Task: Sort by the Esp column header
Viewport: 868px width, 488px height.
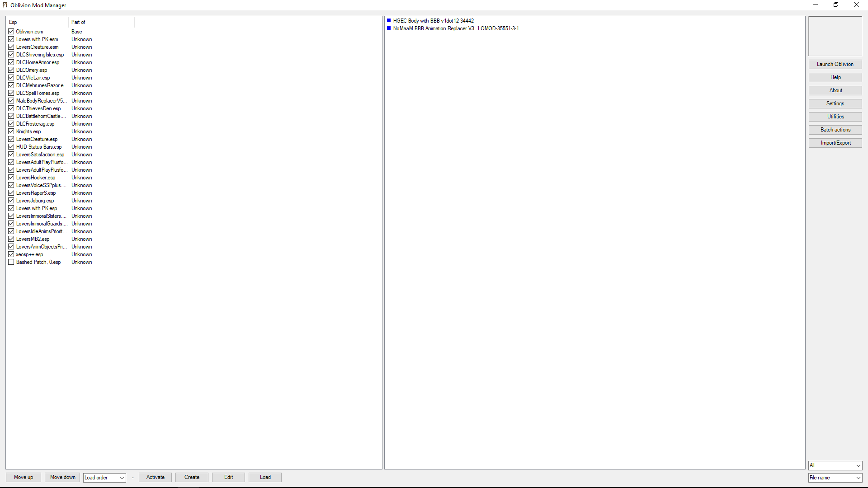Action: click(x=38, y=22)
